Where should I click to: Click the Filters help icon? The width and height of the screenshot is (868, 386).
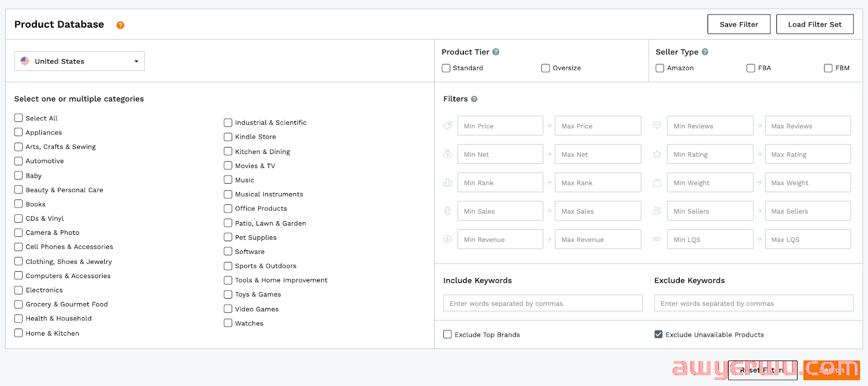point(474,99)
